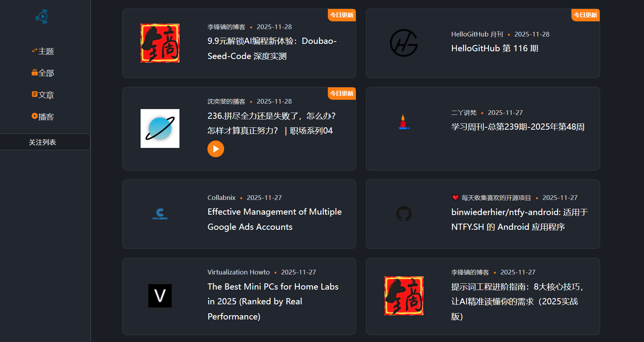This screenshot has width=644, height=342.
Task: Click the site logo in the sidebar
Action: [x=42, y=17]
